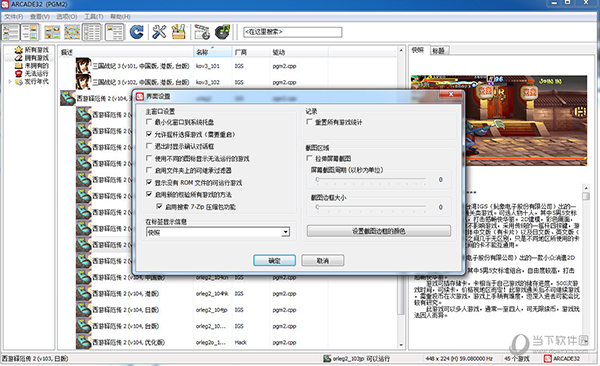
Task: Expand the 发行年代 tree node arrow
Action: pyautogui.click(x=10, y=82)
